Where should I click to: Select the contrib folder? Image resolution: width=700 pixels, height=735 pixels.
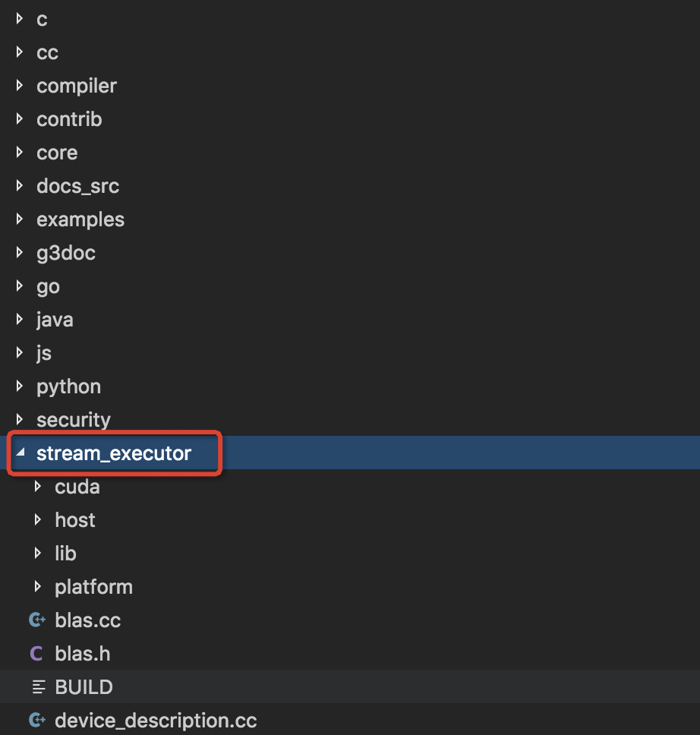pos(69,119)
